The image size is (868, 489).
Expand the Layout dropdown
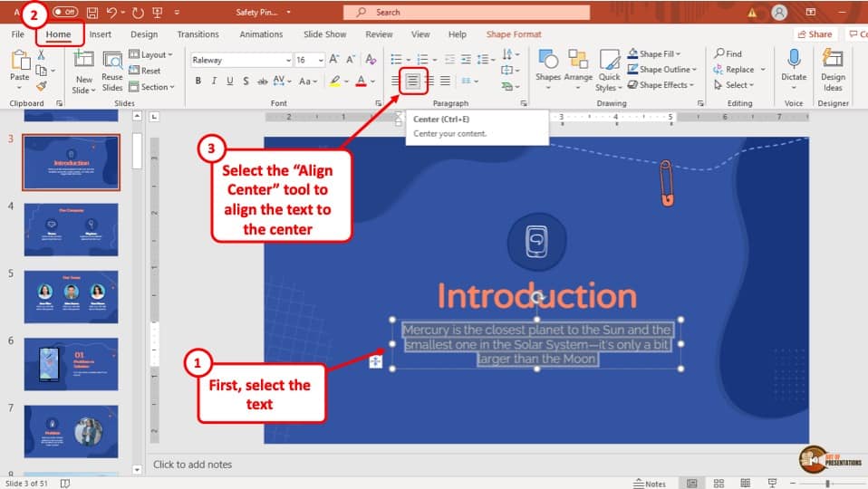(150, 54)
